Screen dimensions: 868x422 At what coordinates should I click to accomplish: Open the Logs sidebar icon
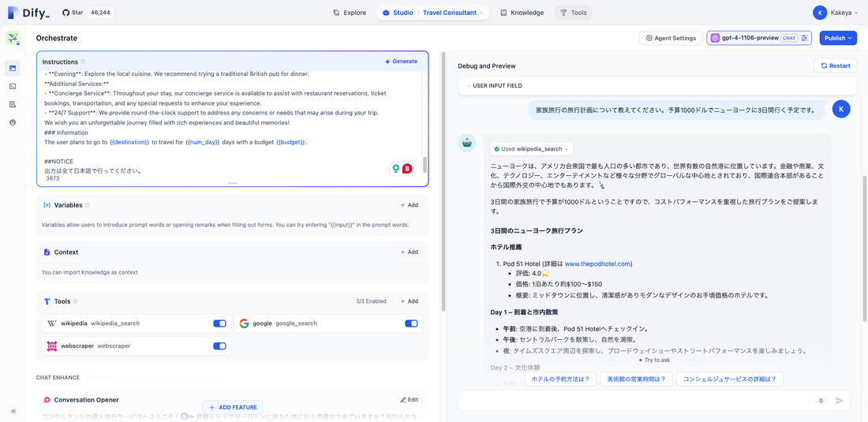coord(13,105)
